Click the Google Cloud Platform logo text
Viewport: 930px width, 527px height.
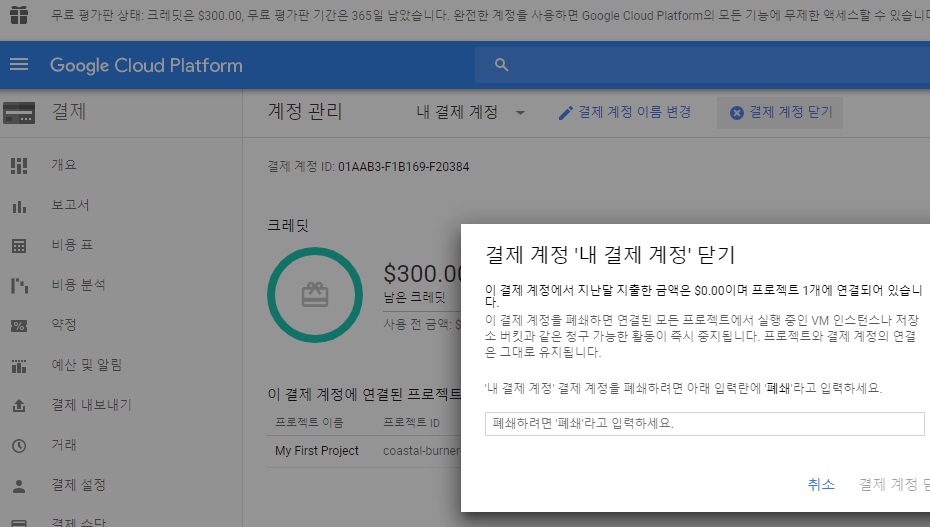point(146,65)
